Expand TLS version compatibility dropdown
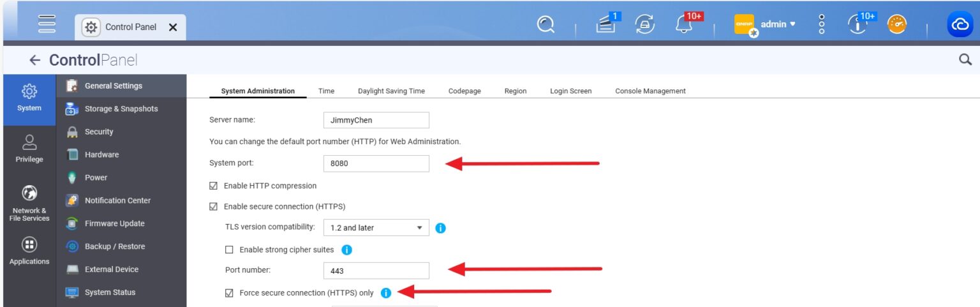The image size is (980, 307). (376, 228)
